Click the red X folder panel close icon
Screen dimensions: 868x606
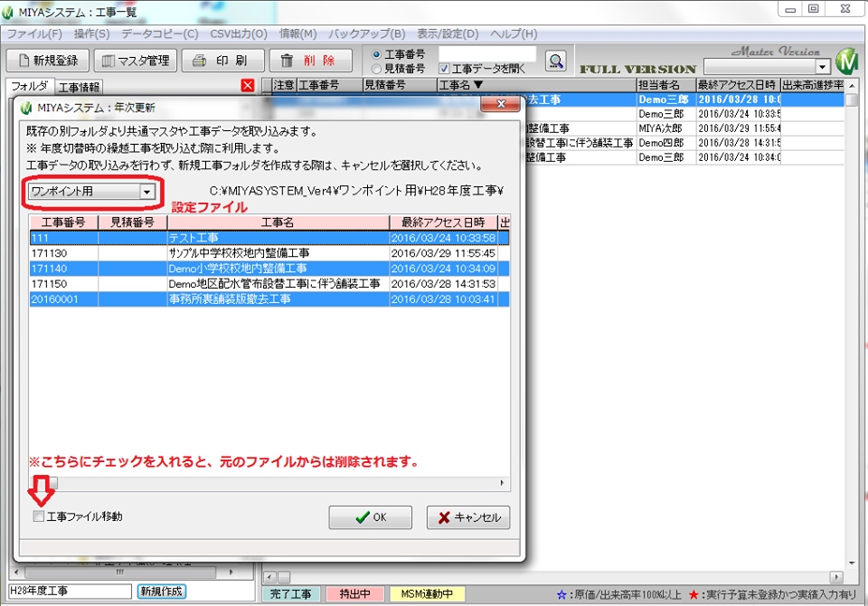tap(248, 86)
